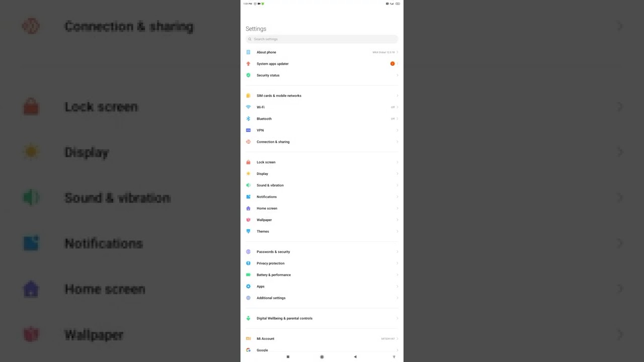644x362 pixels.
Task: Open System apps updater
Action: click(x=322, y=64)
